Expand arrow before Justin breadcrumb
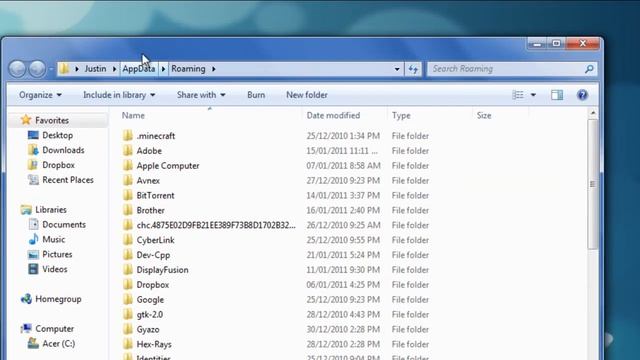 click(77, 69)
